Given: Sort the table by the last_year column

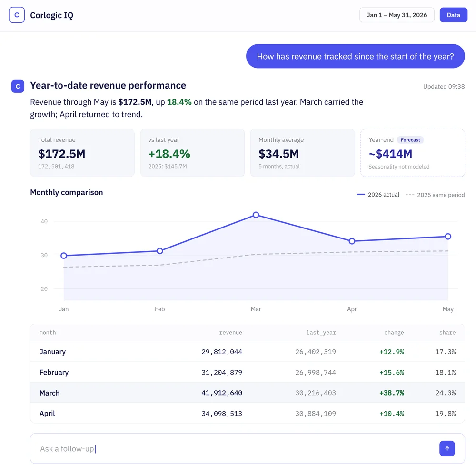Looking at the screenshot, I should click(x=321, y=333).
